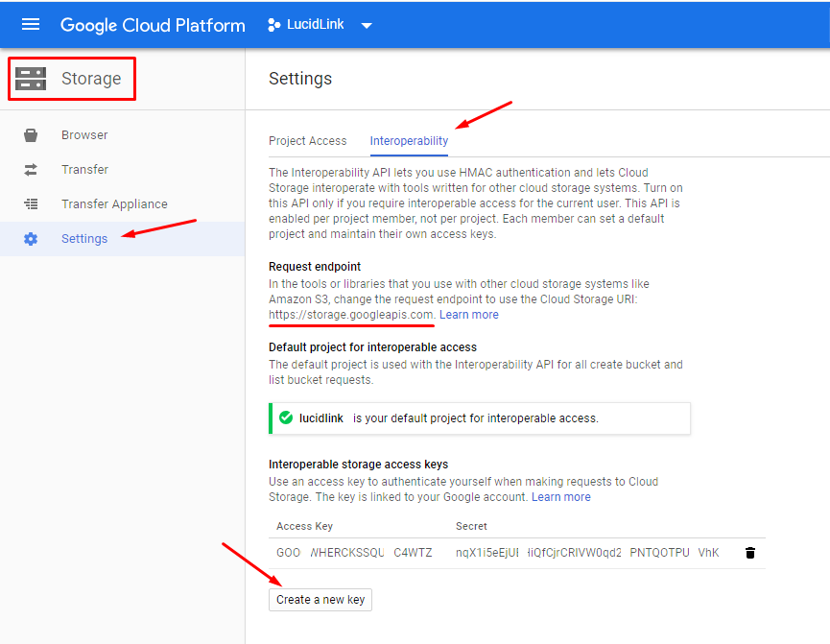This screenshot has height=644, width=830.
Task: Click the Access Key column header
Action: coord(304,526)
